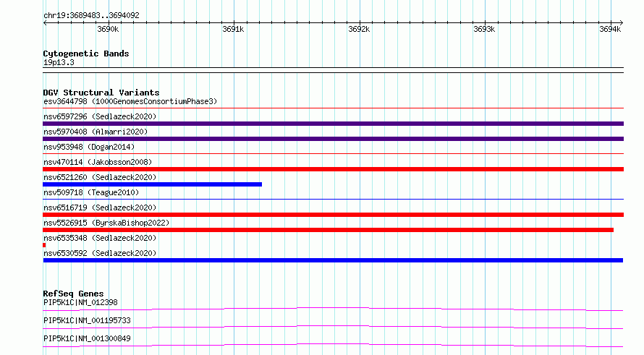The width and height of the screenshot is (644, 355).
Task: Click the thin red line under nsv953948
Action: 333,154
